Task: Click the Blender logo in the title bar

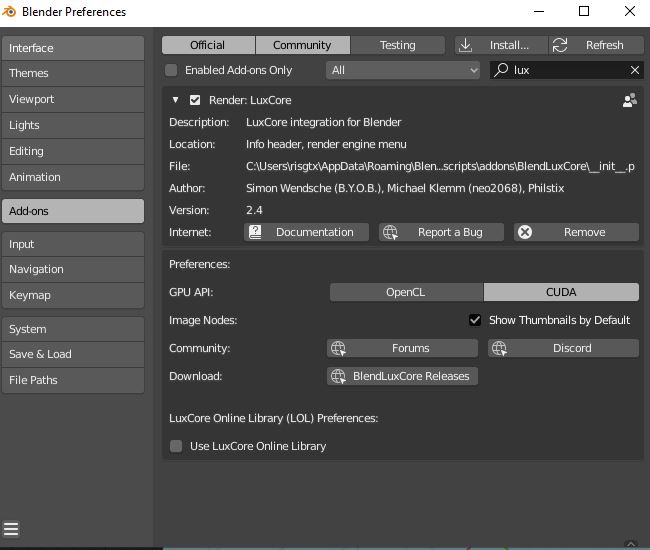Action: (10, 12)
